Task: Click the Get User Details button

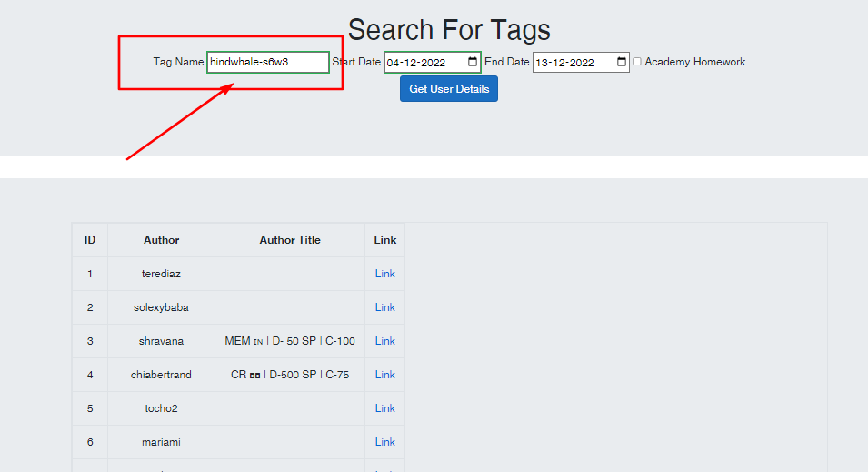Action: 449,88
